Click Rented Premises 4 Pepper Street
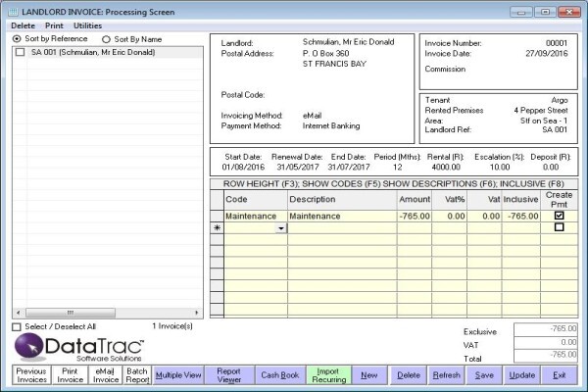The height and width of the screenshot is (392, 588). pos(541,111)
